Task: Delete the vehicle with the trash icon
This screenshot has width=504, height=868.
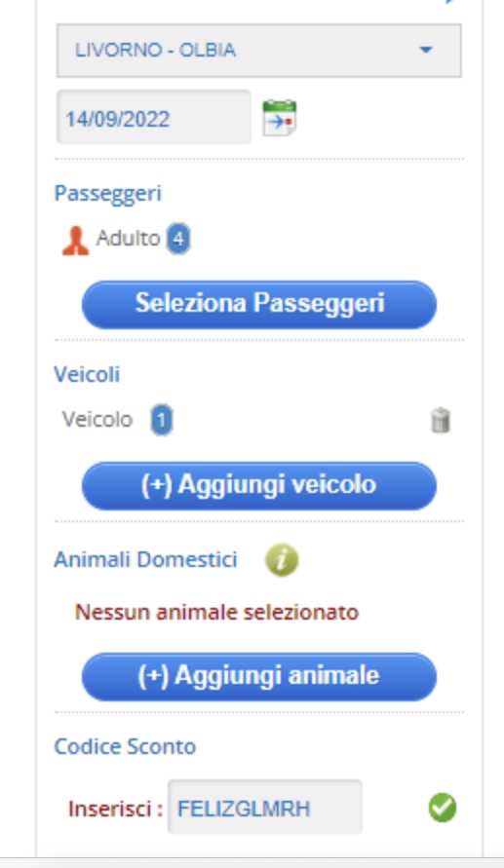Action: point(441,420)
